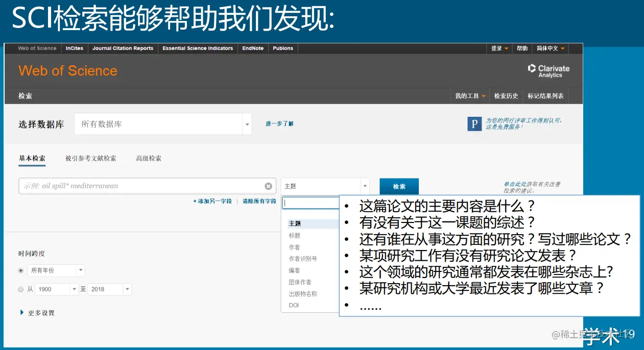The height and width of the screenshot is (350, 644).
Task: Expand 更多设置
Action: click(x=37, y=313)
